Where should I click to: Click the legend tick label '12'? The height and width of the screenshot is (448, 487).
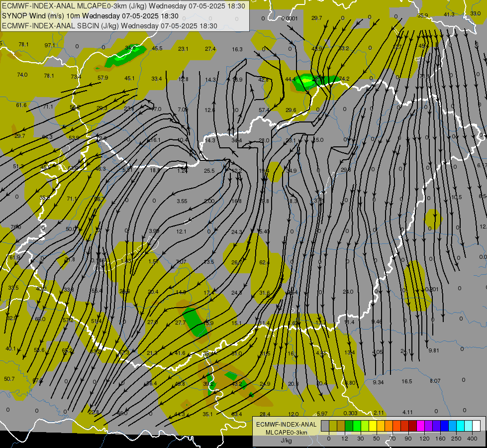pyautogui.click(x=345, y=439)
